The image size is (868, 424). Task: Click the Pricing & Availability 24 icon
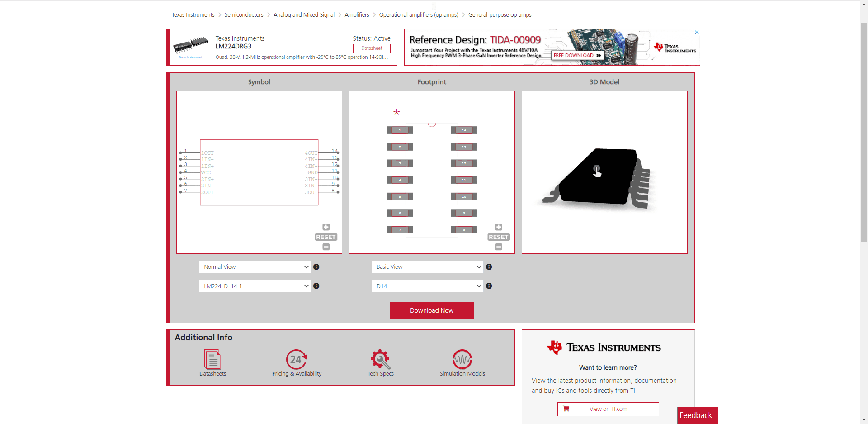click(x=297, y=360)
